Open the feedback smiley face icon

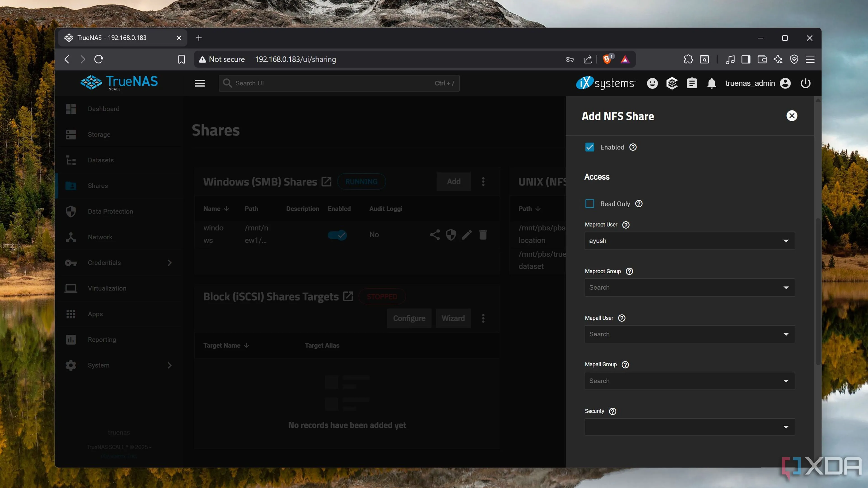point(652,83)
